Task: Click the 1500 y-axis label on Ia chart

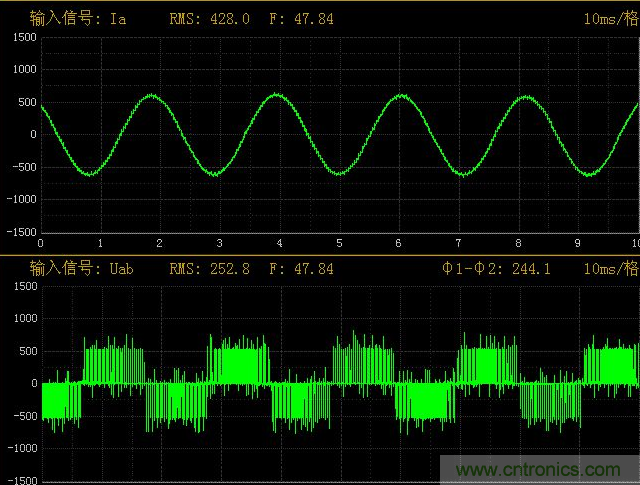Action: [24, 38]
